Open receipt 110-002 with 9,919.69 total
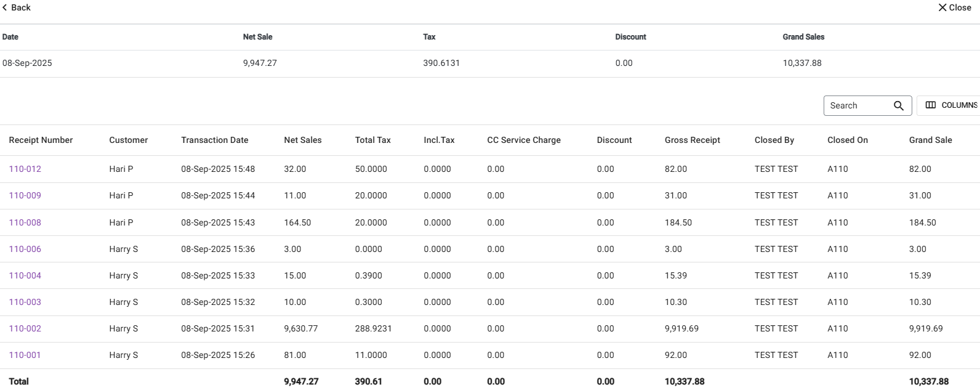This screenshot has width=980, height=390. [x=25, y=328]
